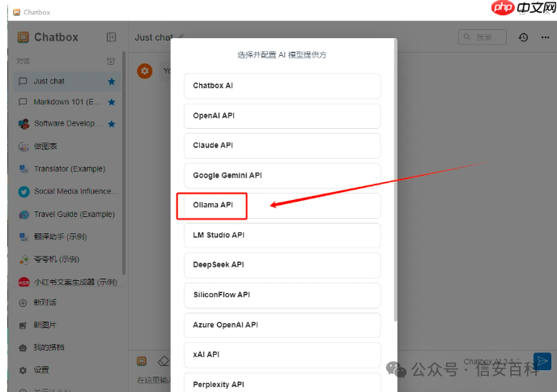The image size is (557, 392).
Task: Open the Social Media Influencer conversation
Action: pos(67,192)
